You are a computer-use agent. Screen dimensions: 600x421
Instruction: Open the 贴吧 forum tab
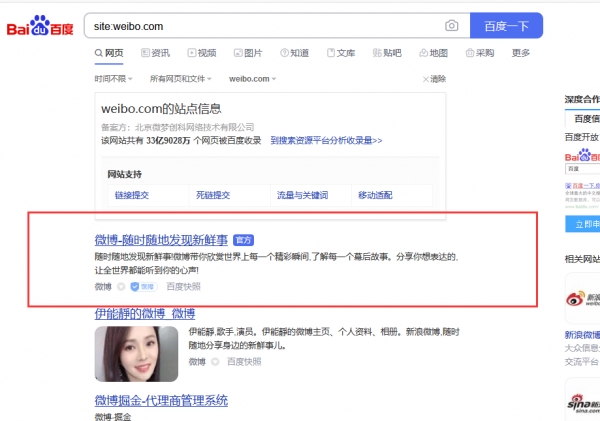[x=386, y=53]
